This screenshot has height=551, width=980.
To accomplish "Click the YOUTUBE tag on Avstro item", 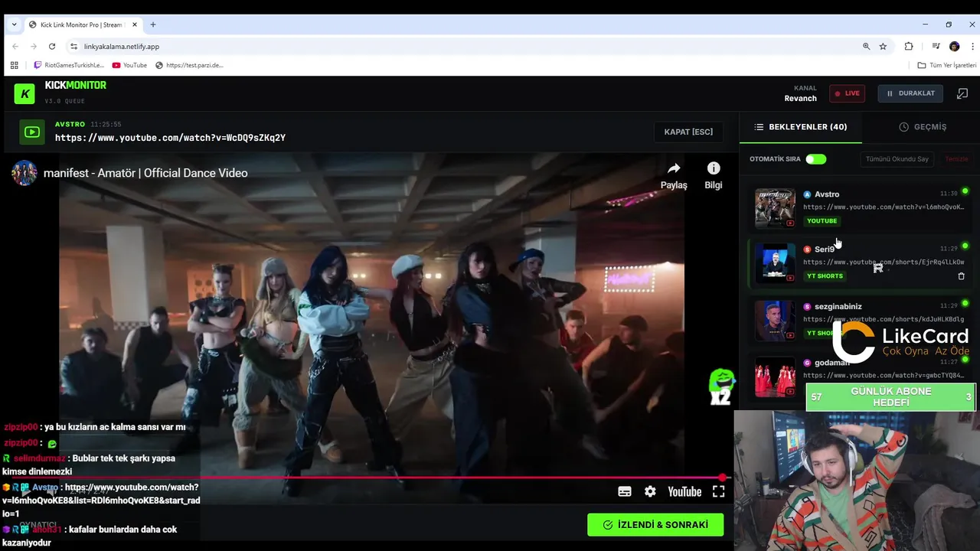I will [x=822, y=221].
